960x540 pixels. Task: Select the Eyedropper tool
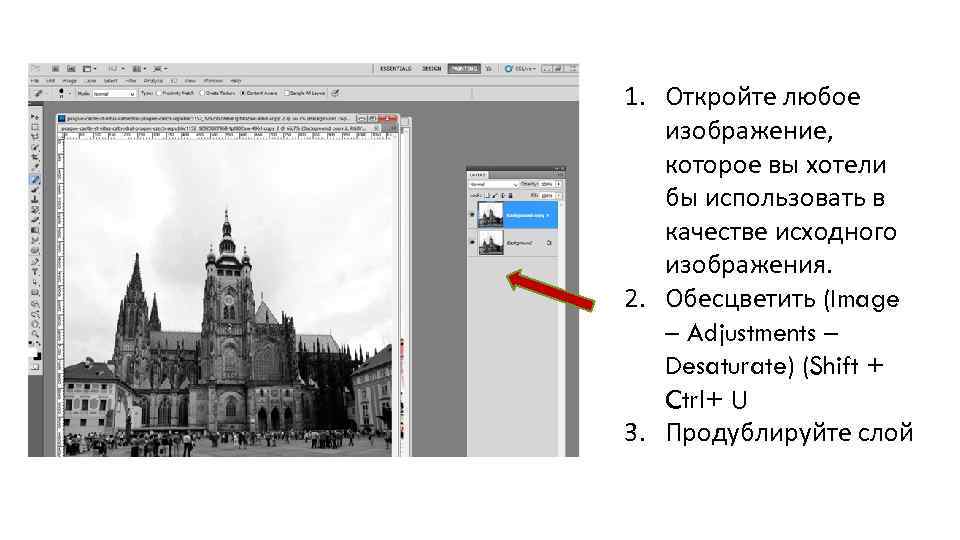[35, 168]
